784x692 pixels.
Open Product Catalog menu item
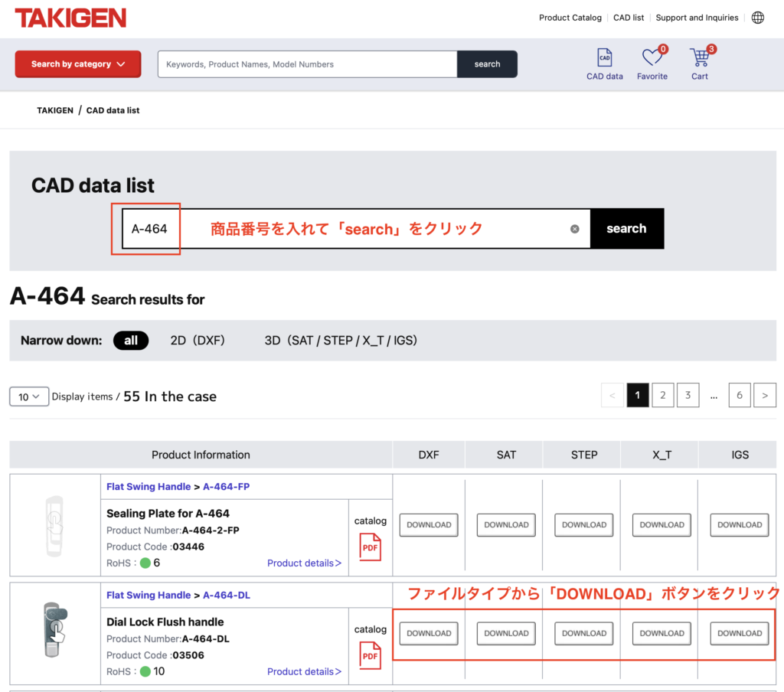point(570,18)
